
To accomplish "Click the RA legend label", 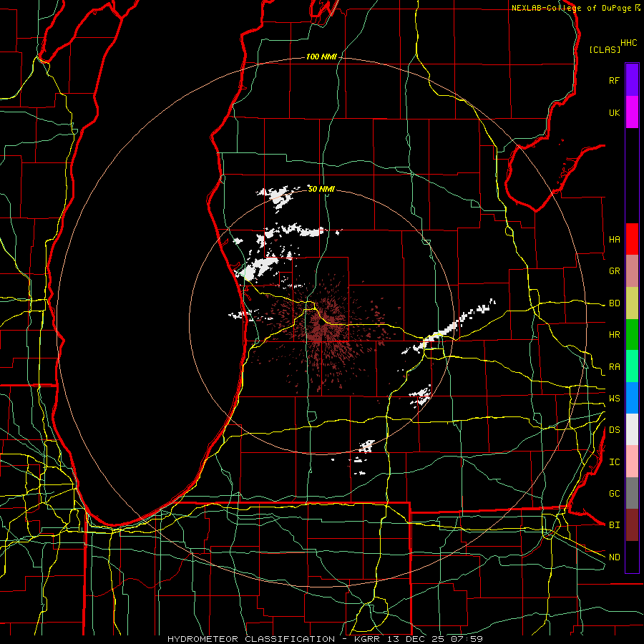I will coord(614,367).
